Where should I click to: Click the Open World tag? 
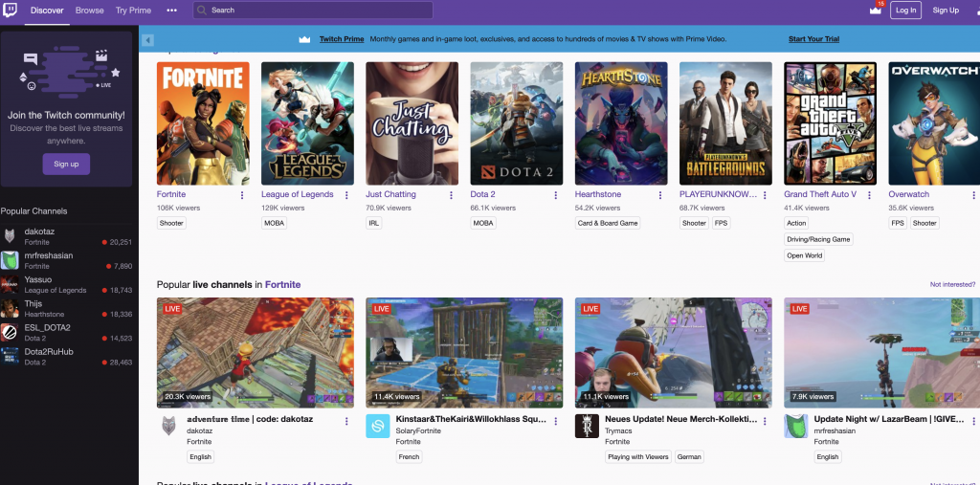[x=804, y=255]
